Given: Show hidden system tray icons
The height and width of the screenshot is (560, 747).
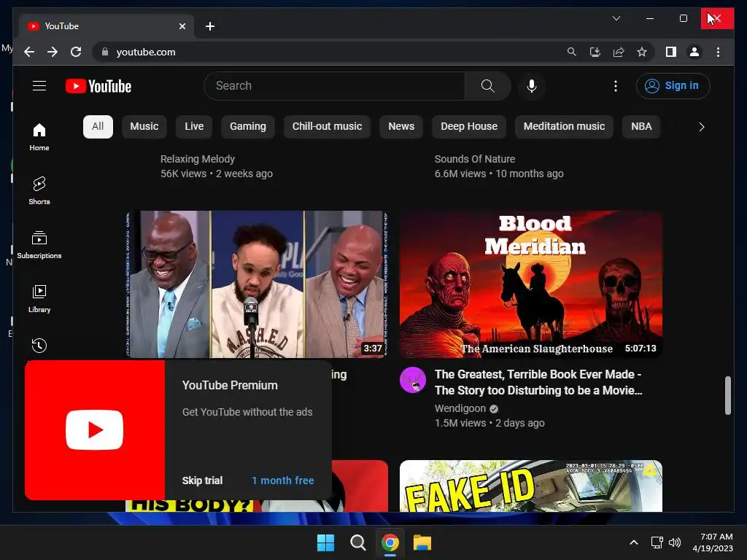Looking at the screenshot, I should (x=634, y=542).
